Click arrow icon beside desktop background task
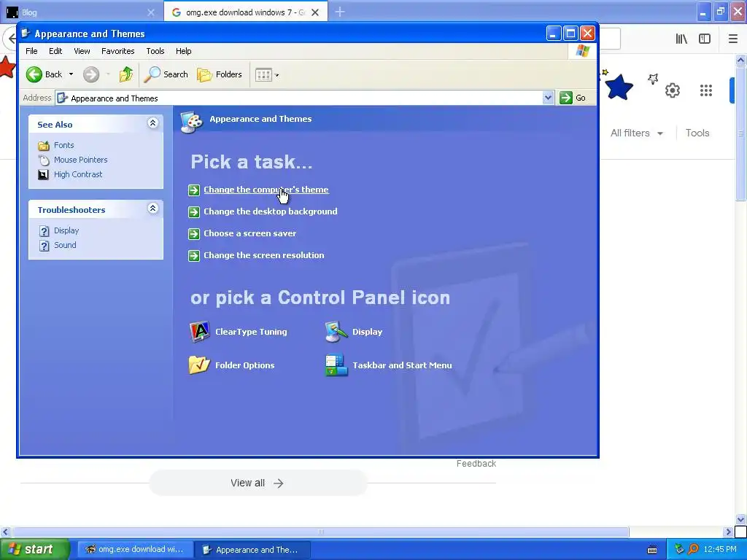The width and height of the screenshot is (747, 560). (x=194, y=212)
